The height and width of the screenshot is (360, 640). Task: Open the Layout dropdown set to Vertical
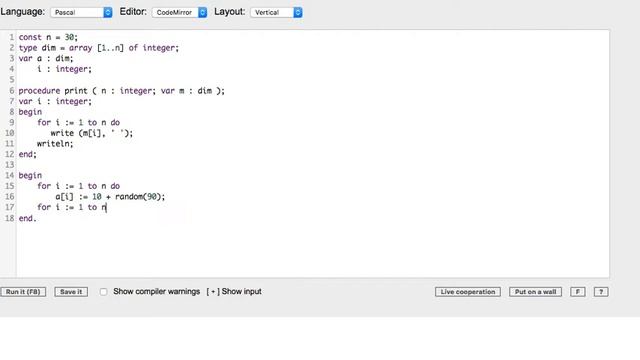(276, 12)
